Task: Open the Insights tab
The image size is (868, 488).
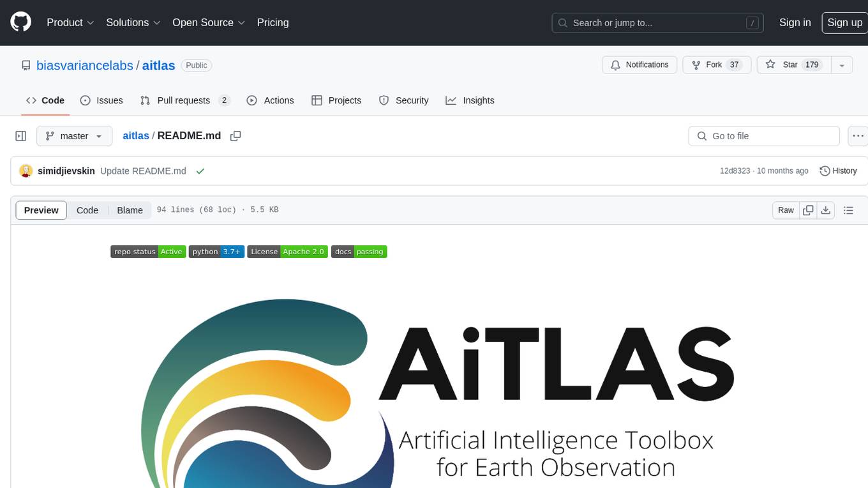Action: [x=470, y=100]
